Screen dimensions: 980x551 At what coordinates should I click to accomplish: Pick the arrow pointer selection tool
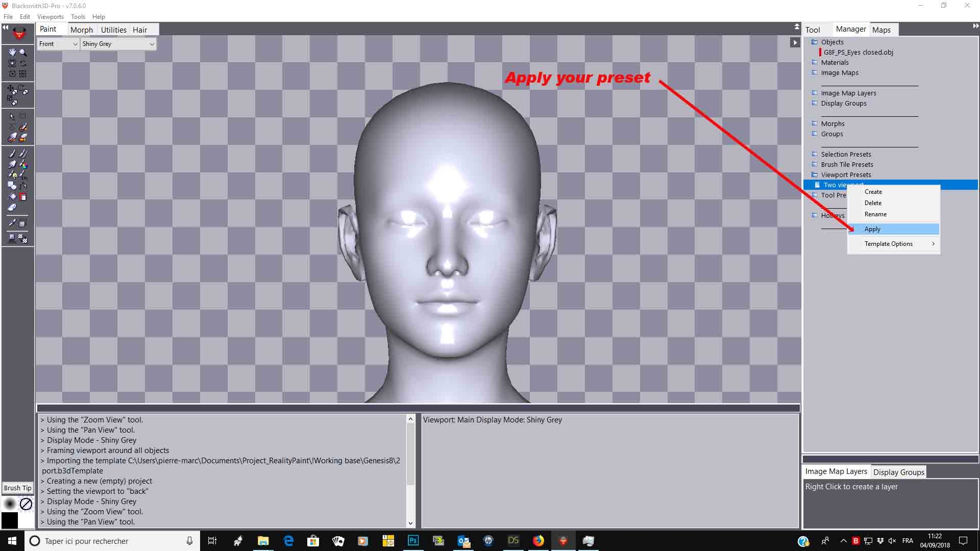pos(12,116)
